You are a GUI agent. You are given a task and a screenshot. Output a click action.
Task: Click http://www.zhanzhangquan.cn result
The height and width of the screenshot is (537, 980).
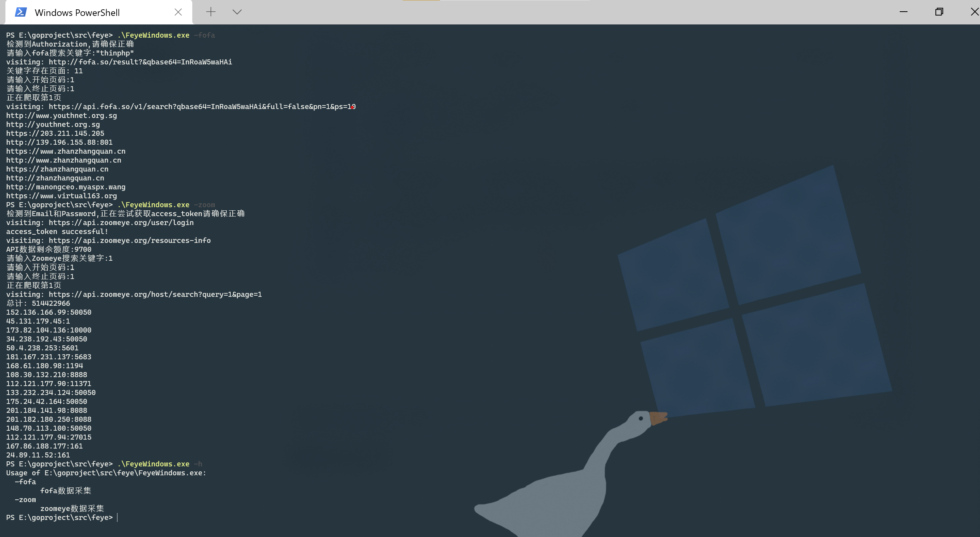(x=64, y=160)
